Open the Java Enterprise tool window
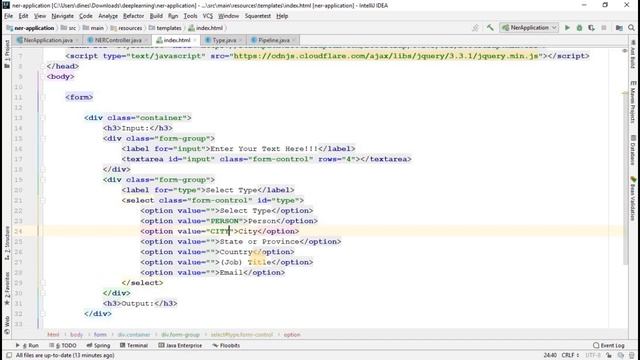The height and width of the screenshot is (360, 640). (180, 345)
